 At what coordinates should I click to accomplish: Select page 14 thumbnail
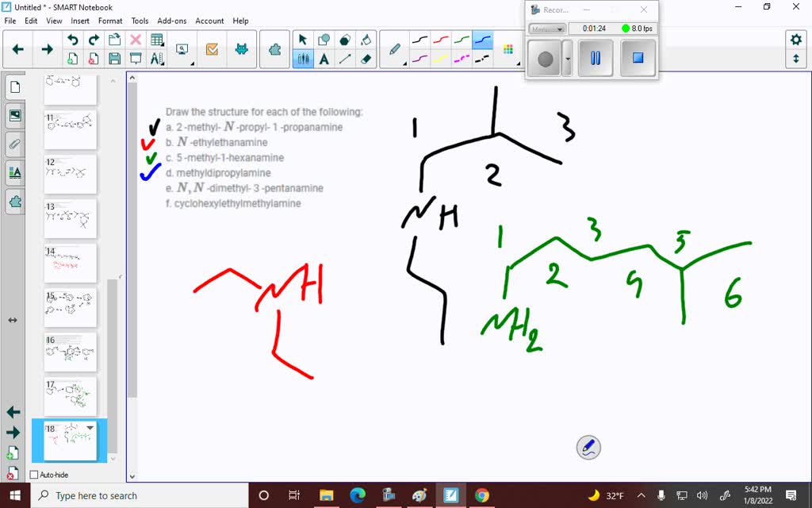(x=71, y=264)
